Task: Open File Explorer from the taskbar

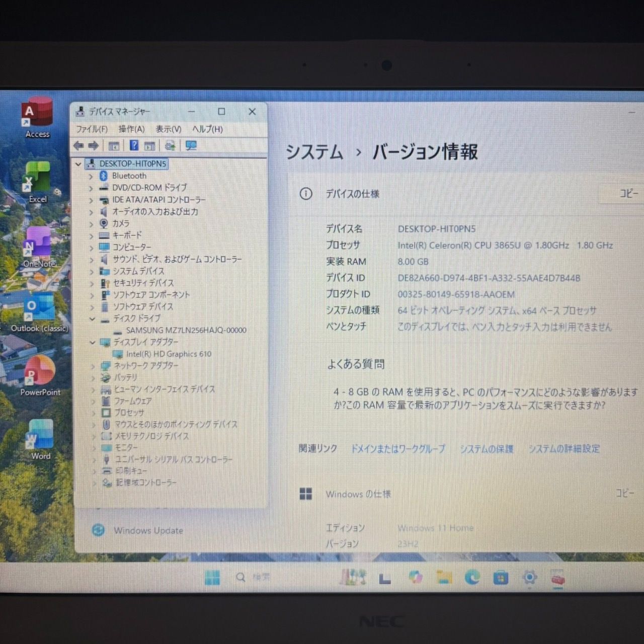Action: (444, 578)
